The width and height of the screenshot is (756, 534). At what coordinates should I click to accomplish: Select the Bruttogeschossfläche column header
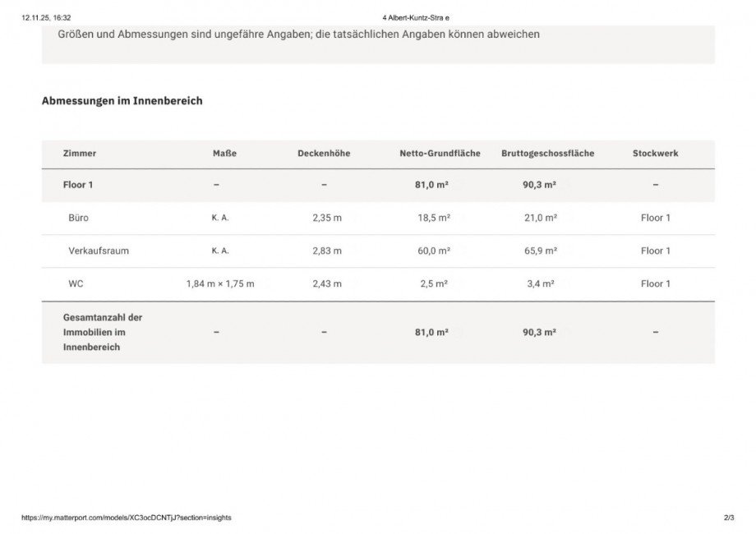point(548,154)
